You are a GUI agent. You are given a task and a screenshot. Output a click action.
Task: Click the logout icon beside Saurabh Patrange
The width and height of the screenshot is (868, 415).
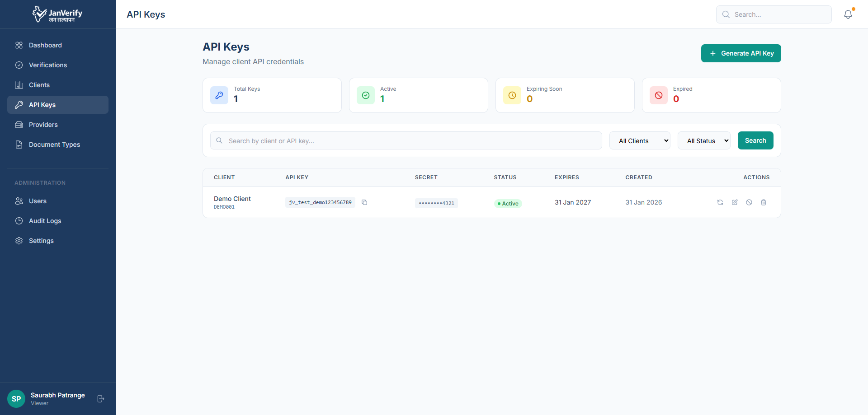click(x=101, y=399)
